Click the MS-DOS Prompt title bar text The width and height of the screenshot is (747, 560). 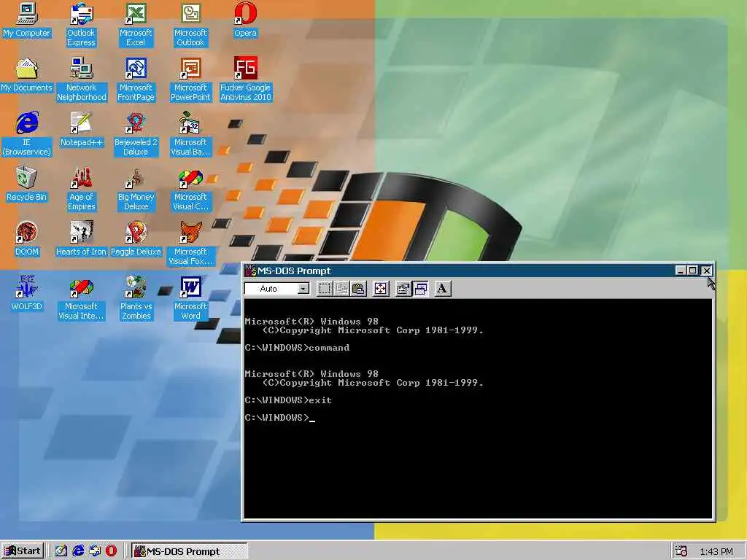pos(294,271)
